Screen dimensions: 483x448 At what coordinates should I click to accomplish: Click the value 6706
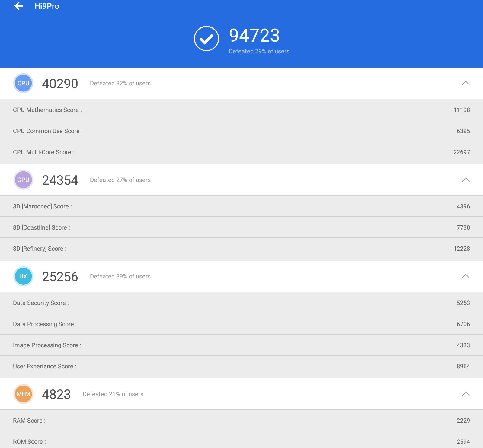(x=463, y=324)
